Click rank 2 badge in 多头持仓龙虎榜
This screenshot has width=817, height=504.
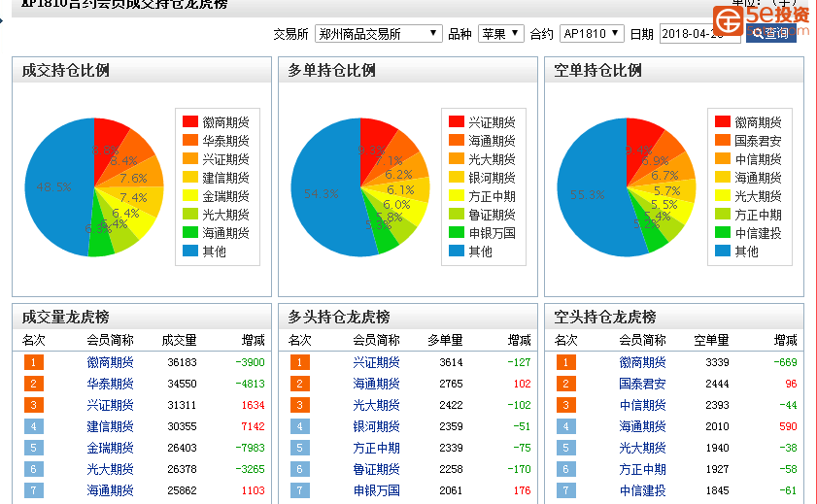click(x=299, y=384)
